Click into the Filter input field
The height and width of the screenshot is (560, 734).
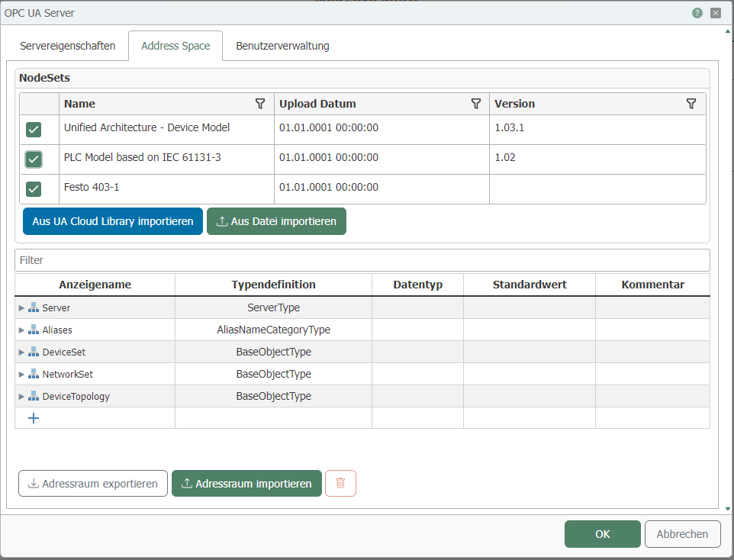click(x=362, y=260)
